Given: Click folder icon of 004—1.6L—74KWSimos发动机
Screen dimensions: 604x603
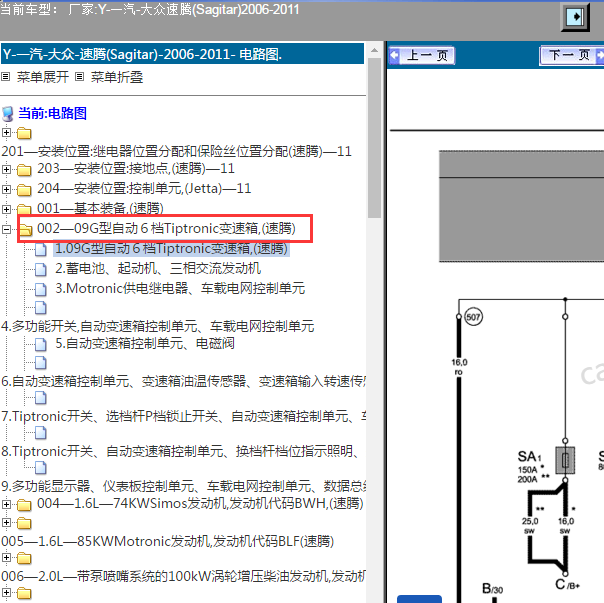Looking at the screenshot, I should tap(24, 504).
